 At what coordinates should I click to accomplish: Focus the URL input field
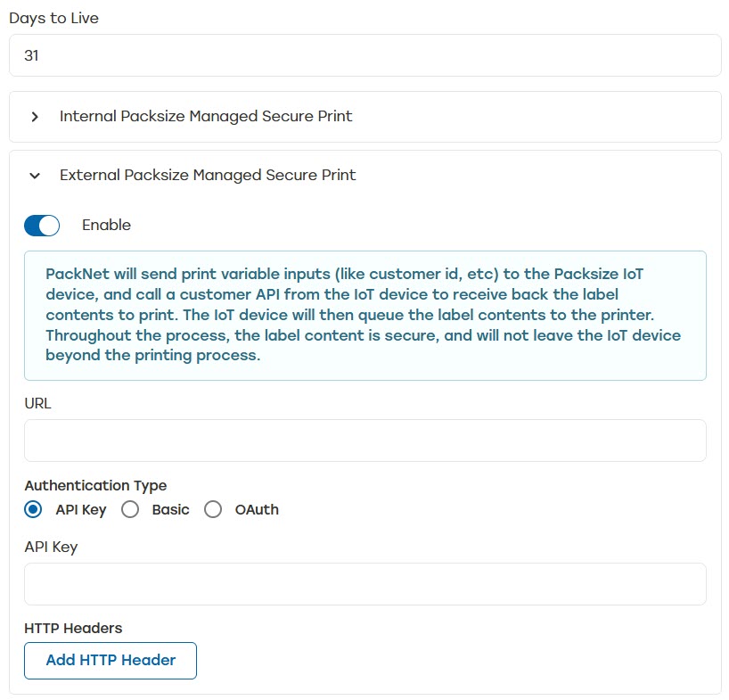[x=365, y=441]
